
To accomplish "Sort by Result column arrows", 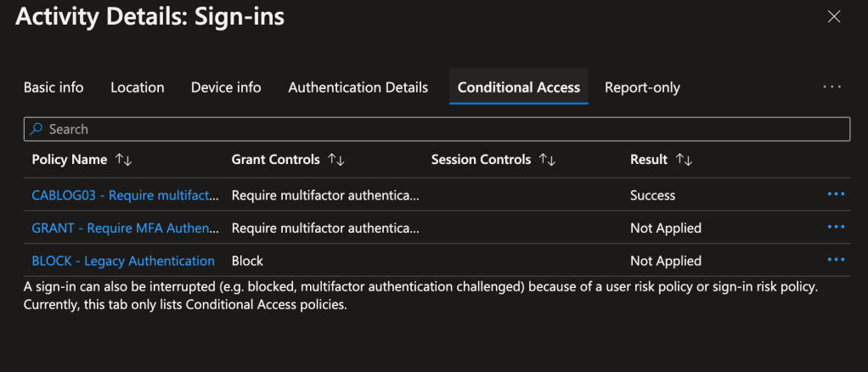I will (685, 160).
